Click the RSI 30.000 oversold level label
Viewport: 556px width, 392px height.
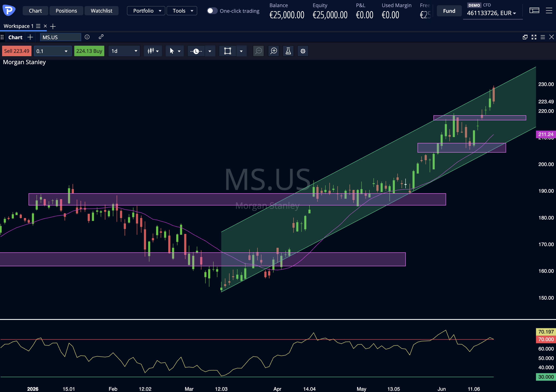pos(546,377)
